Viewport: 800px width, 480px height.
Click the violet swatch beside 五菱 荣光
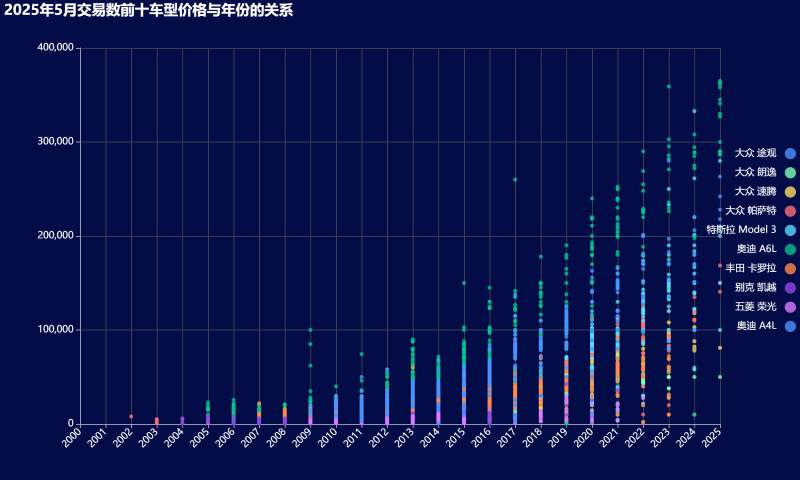(790, 307)
